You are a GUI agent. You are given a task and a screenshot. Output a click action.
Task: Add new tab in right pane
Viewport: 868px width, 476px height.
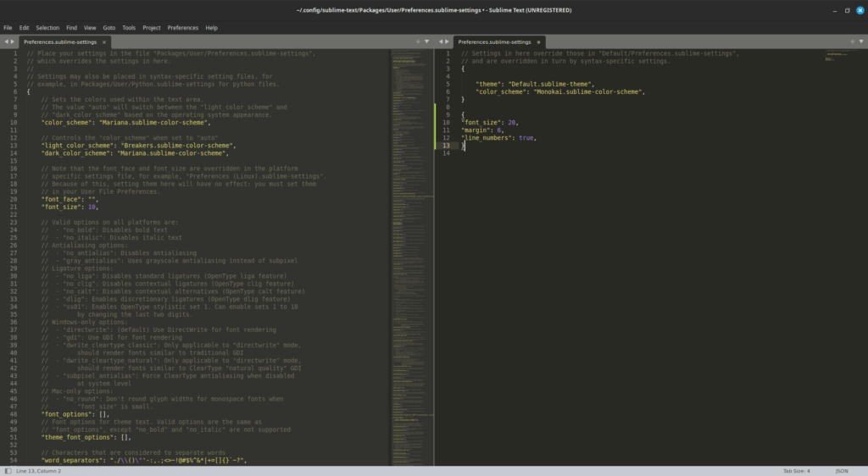tap(853, 42)
